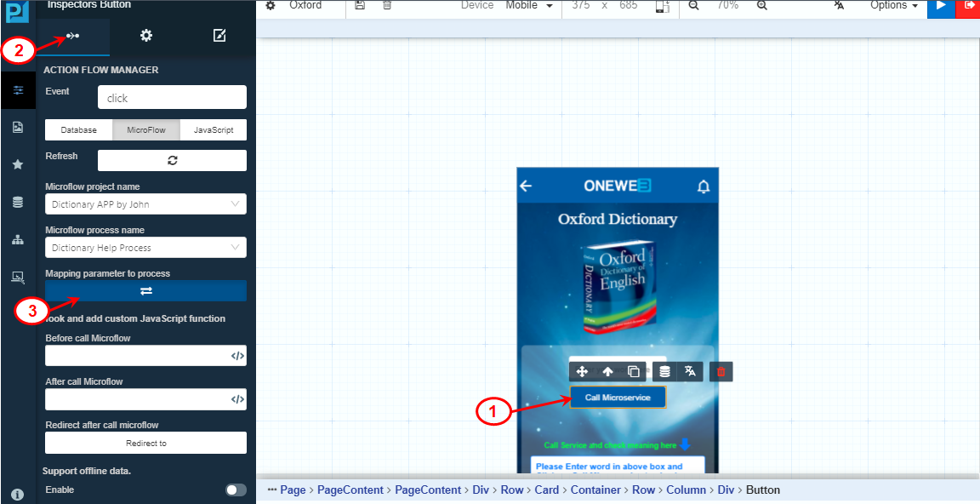Click the Event input field
Screen dimensions: 980x504
172,98
